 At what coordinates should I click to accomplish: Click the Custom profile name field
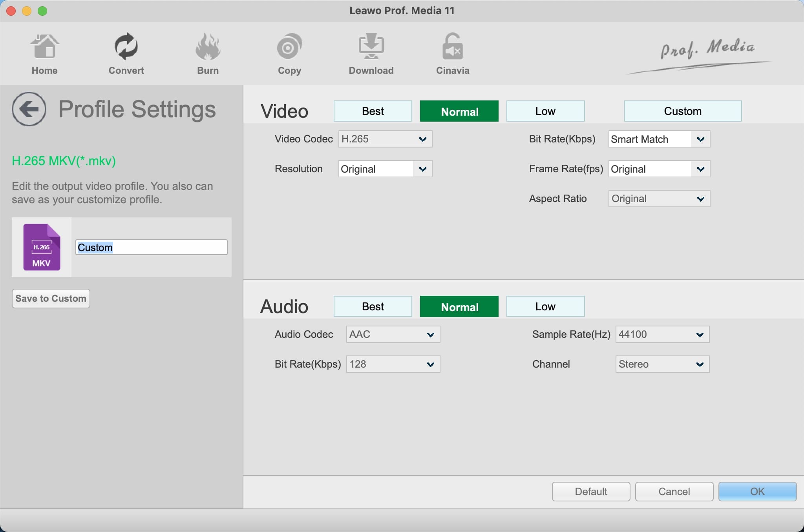151,247
